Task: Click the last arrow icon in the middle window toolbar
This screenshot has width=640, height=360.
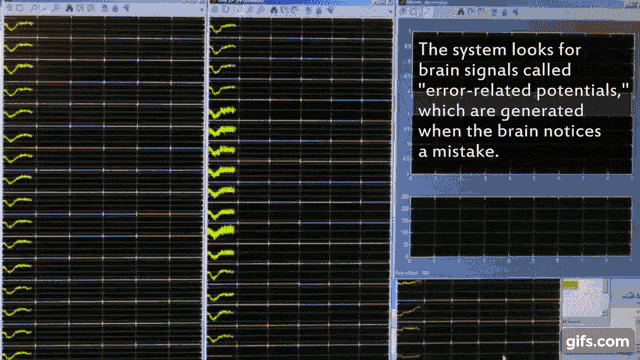Action: tap(331, 9)
